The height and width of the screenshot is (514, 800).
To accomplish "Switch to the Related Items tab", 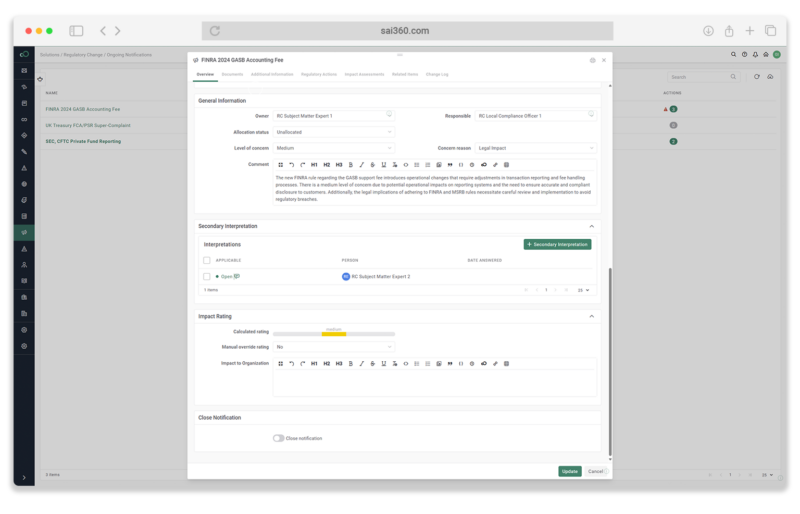I will (x=405, y=75).
